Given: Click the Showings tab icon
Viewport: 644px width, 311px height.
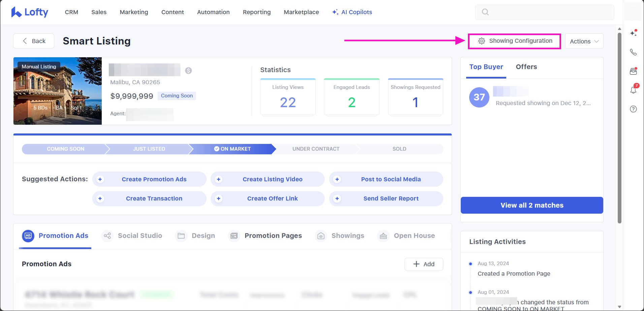Looking at the screenshot, I should point(321,236).
